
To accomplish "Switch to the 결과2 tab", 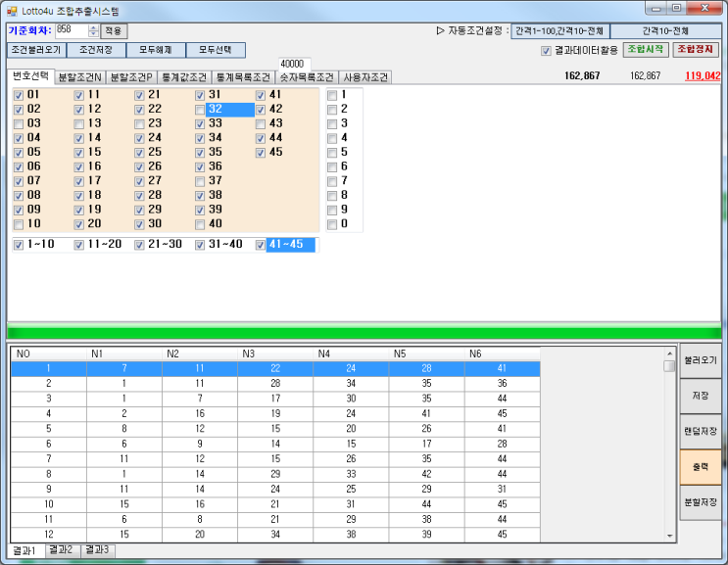I will click(62, 550).
